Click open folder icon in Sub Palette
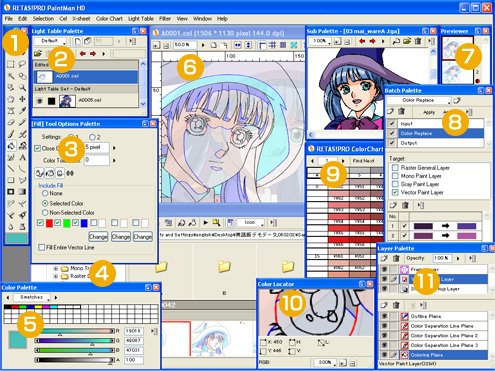Image resolution: width=495 pixels, height=371 pixels. click(x=407, y=41)
